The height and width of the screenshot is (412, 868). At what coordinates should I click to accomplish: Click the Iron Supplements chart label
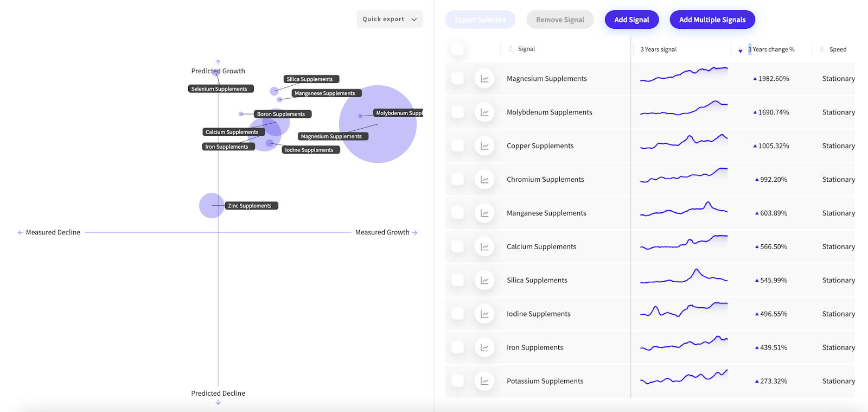[x=228, y=147]
